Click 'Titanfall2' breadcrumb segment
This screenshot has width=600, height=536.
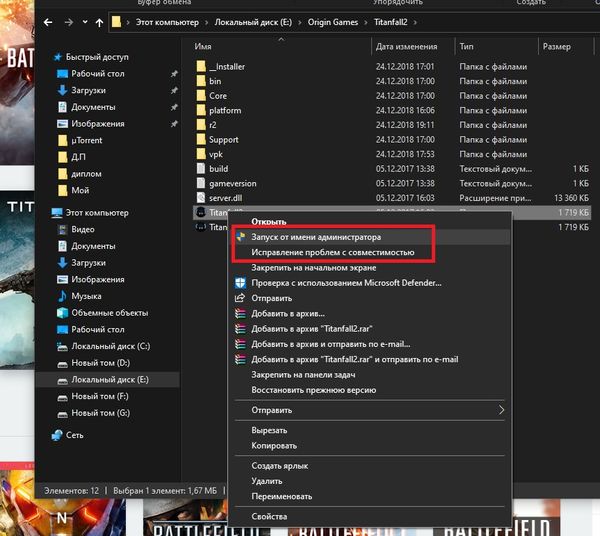point(390,22)
